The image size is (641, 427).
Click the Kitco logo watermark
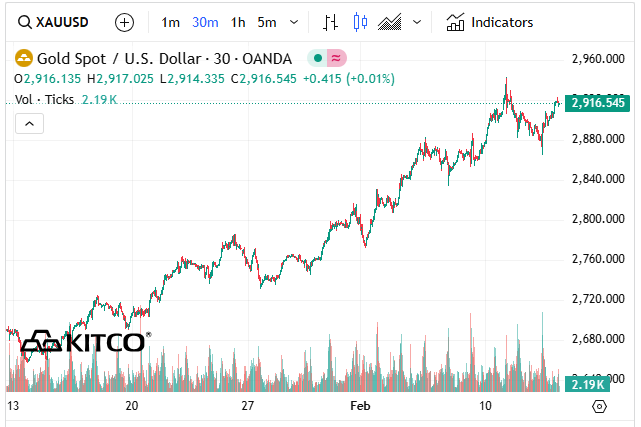[86, 343]
